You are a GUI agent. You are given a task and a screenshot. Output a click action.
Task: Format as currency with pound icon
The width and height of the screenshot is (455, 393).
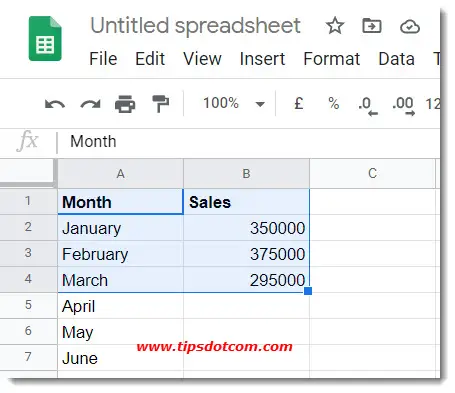click(x=299, y=103)
